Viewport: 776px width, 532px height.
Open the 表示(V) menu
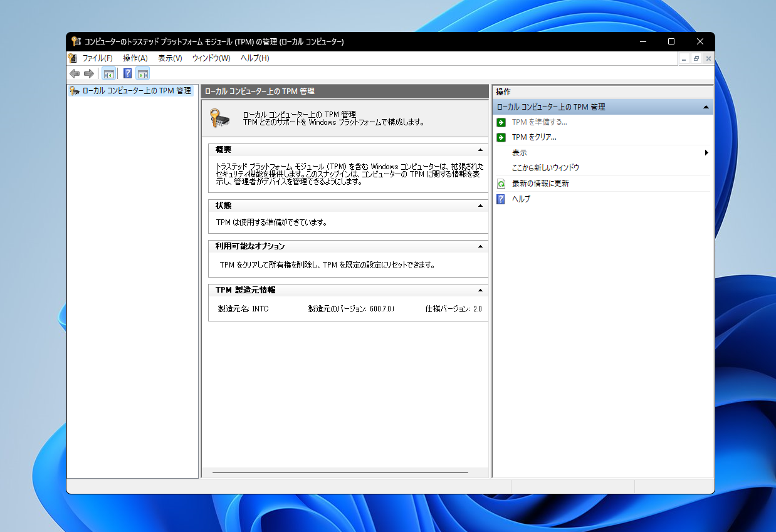point(170,58)
